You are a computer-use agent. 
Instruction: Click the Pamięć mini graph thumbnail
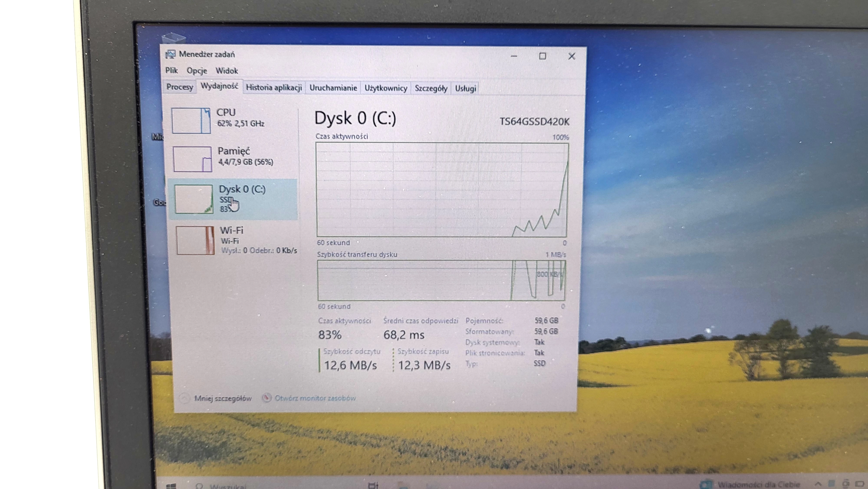point(192,159)
